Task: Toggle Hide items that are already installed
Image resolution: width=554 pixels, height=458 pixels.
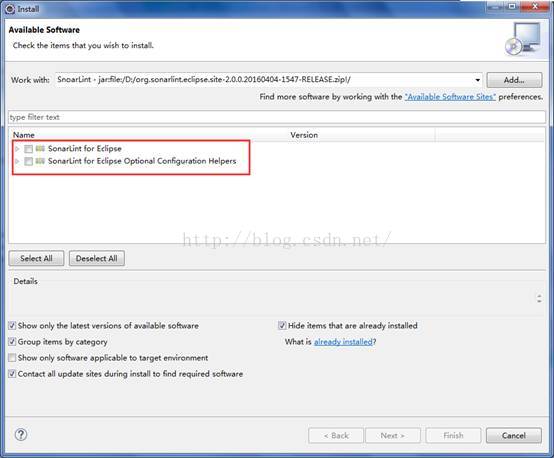Action: click(282, 325)
